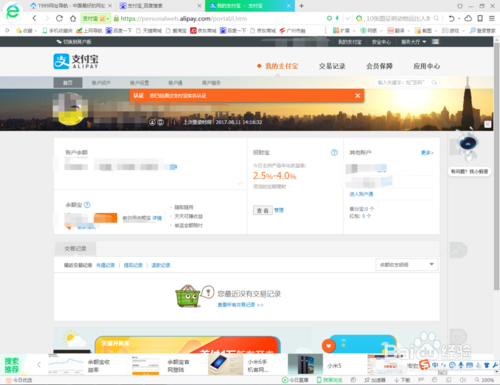Click the Sogou input method S icon
Viewport: 500px width, 385px height.
tap(424, 365)
